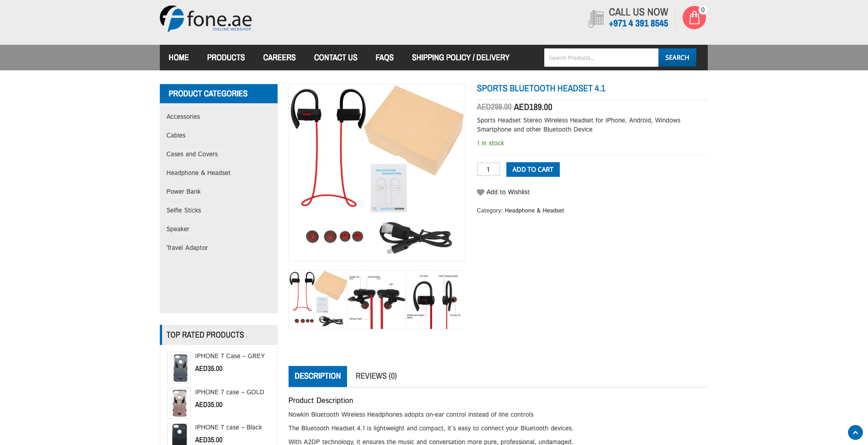Open the Power Bank category

coord(184,191)
